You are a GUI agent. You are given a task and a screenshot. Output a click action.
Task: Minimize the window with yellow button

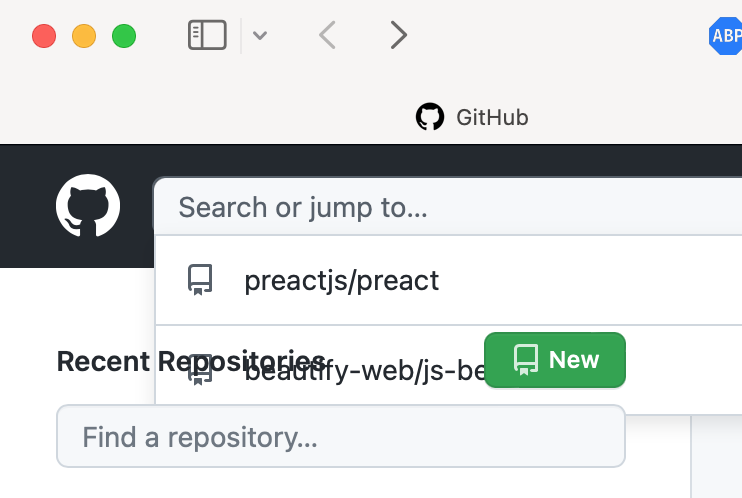click(x=84, y=36)
